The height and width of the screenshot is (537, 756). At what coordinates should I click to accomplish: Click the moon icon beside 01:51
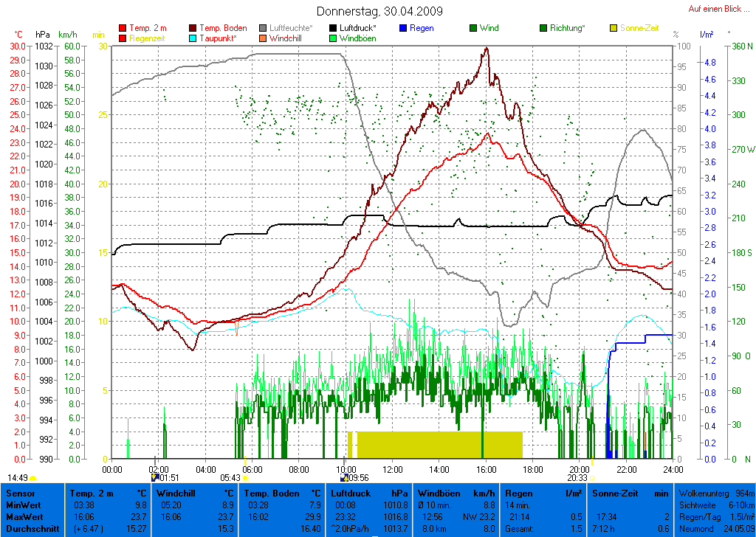(x=154, y=478)
